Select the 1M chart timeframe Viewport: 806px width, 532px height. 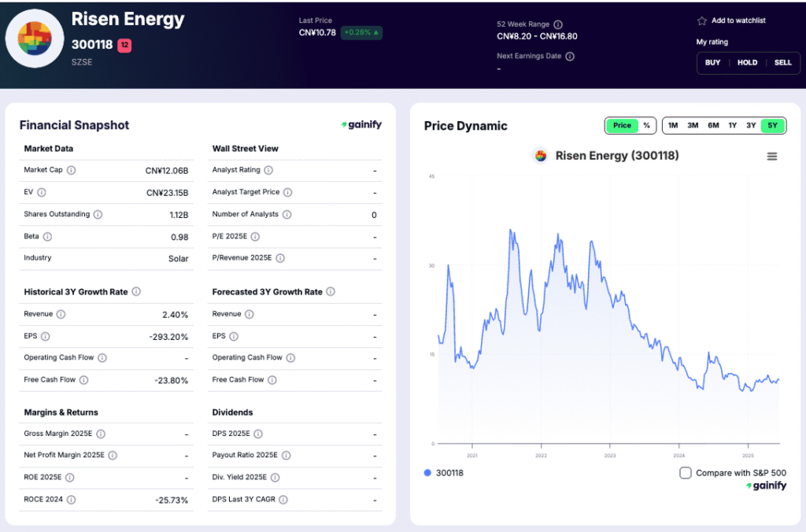(x=673, y=124)
